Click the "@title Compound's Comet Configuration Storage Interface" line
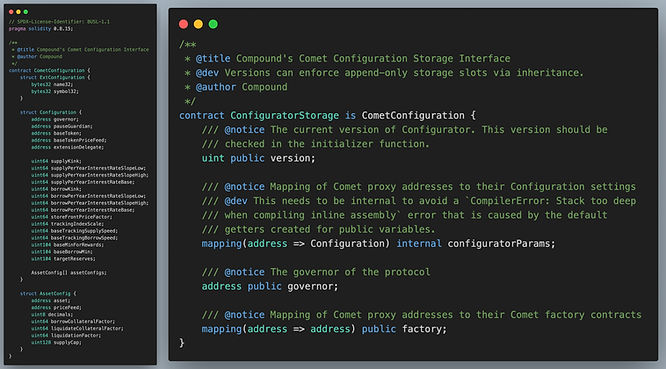Image resolution: width=666 pixels, height=369 pixels. (347, 59)
